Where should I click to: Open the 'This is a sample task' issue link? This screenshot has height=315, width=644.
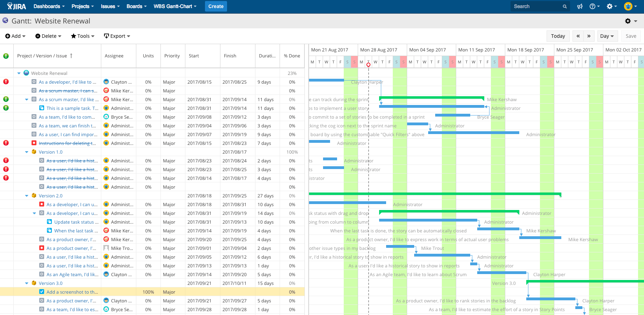tap(72, 108)
